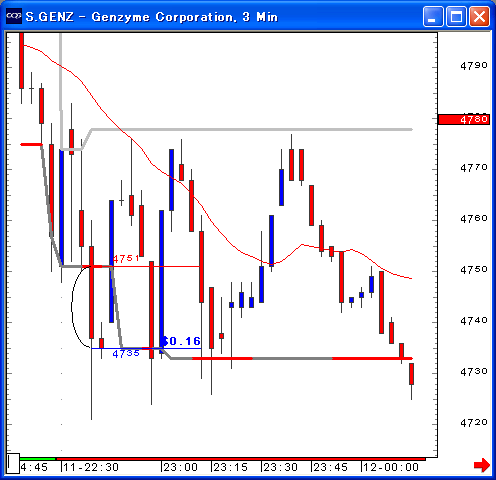Image resolution: width=496 pixels, height=480 pixels.
Task: Close the S.GENZ chart window
Action: (x=480, y=16)
